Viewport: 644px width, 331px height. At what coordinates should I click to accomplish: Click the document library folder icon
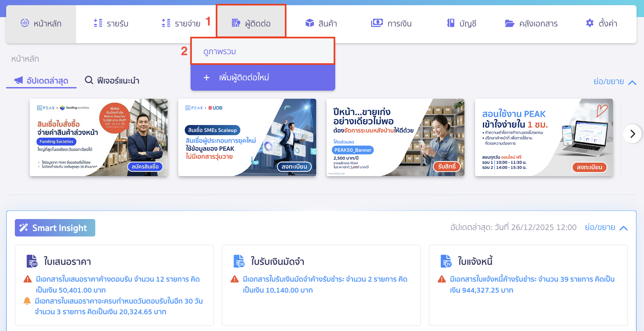point(509,24)
